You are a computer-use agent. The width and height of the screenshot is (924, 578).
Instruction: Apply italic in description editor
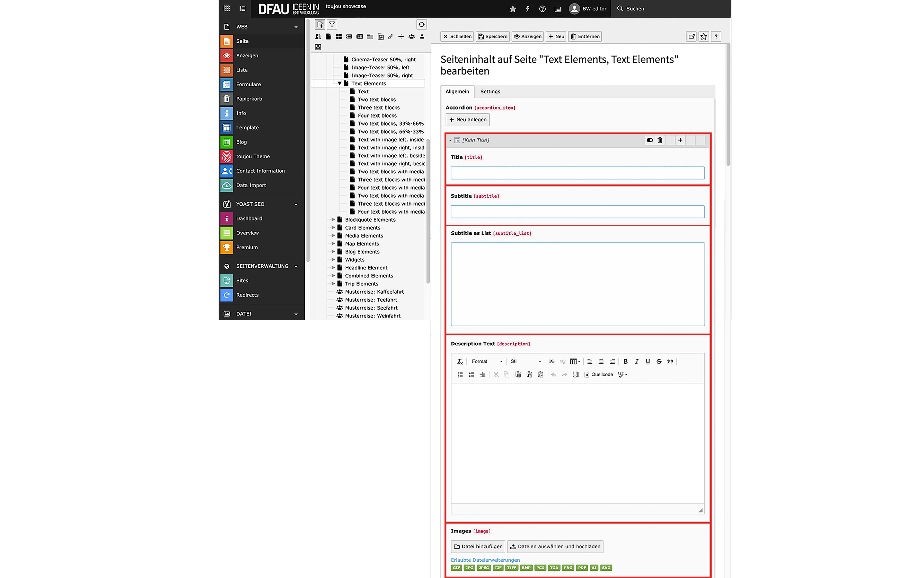pyautogui.click(x=636, y=361)
